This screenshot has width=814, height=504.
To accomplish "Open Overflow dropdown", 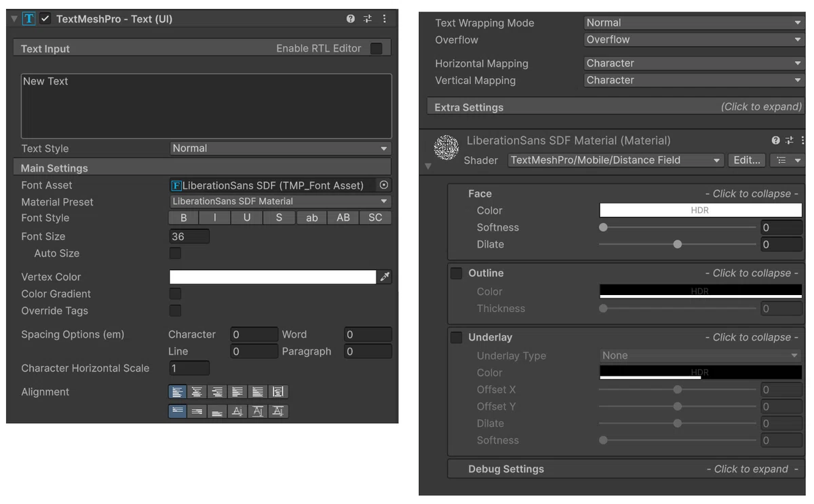I will click(694, 39).
